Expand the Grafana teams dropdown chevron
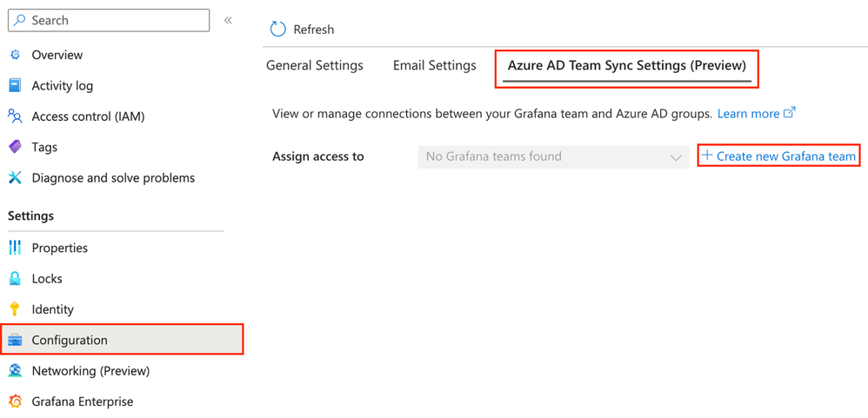 pyautogui.click(x=676, y=157)
